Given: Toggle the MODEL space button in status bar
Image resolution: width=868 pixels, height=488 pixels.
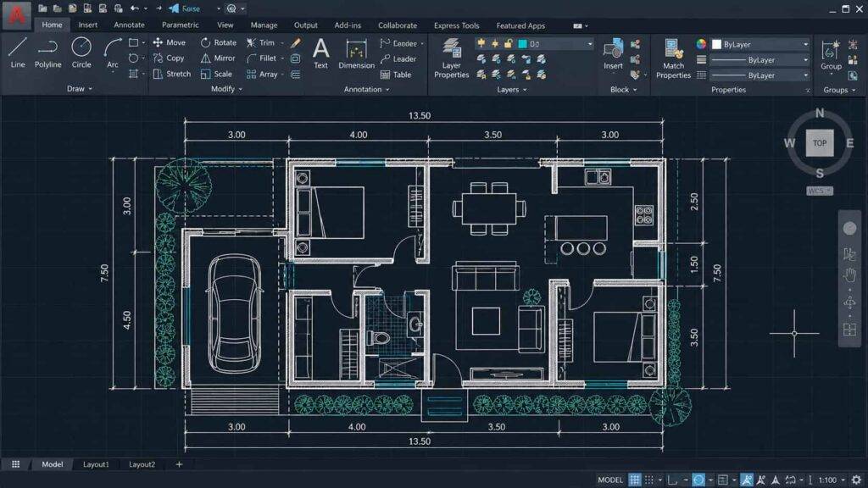Looking at the screenshot, I should [610, 480].
